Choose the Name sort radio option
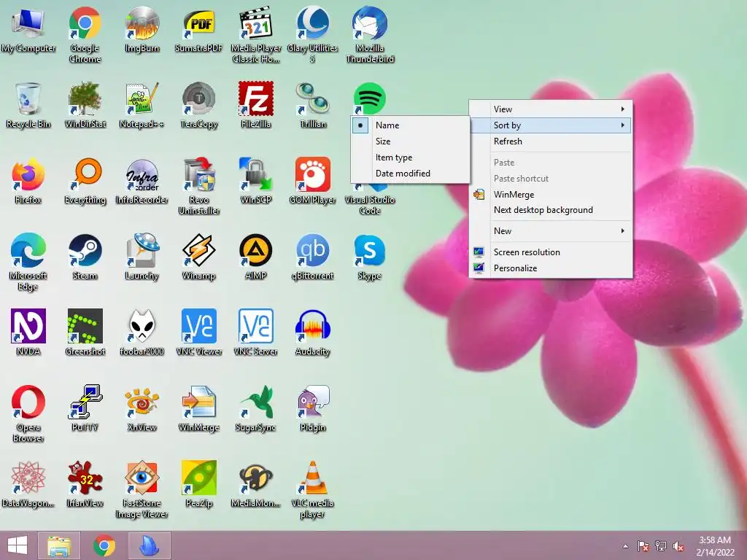This screenshot has width=747, height=560. 410,125
